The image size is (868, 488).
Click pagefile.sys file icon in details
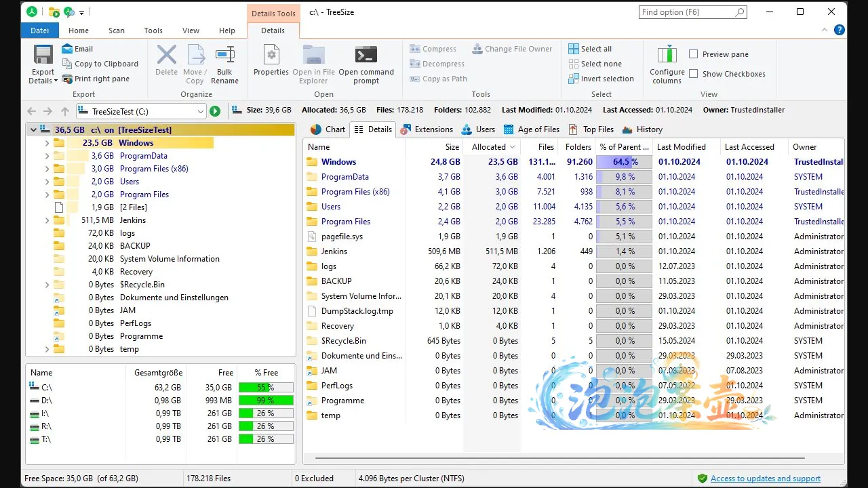click(312, 237)
